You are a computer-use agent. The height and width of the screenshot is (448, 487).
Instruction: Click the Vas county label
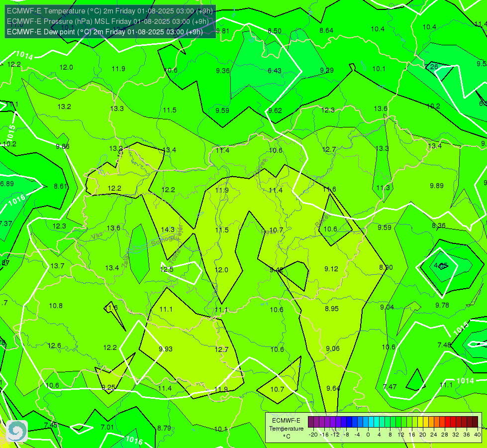click(97, 236)
